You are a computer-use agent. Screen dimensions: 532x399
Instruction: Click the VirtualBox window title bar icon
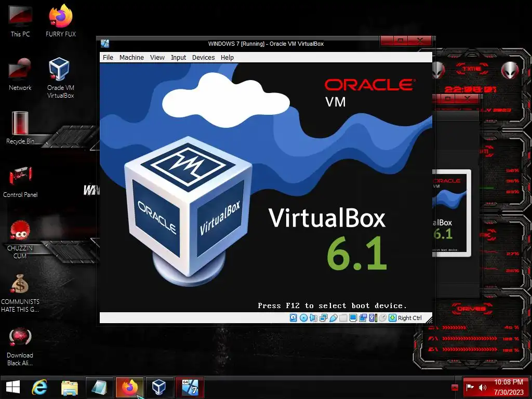[x=105, y=44]
